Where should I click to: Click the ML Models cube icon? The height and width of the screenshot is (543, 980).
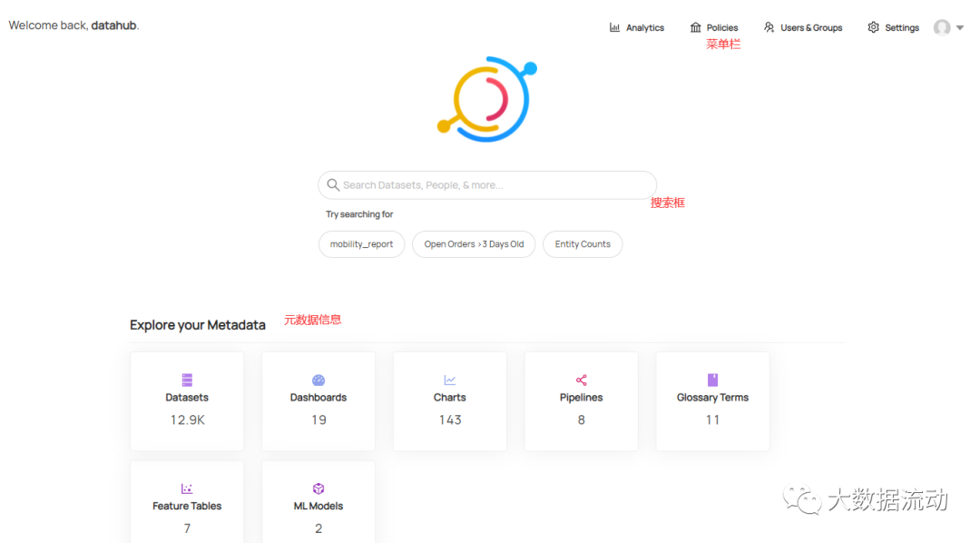[x=318, y=489]
